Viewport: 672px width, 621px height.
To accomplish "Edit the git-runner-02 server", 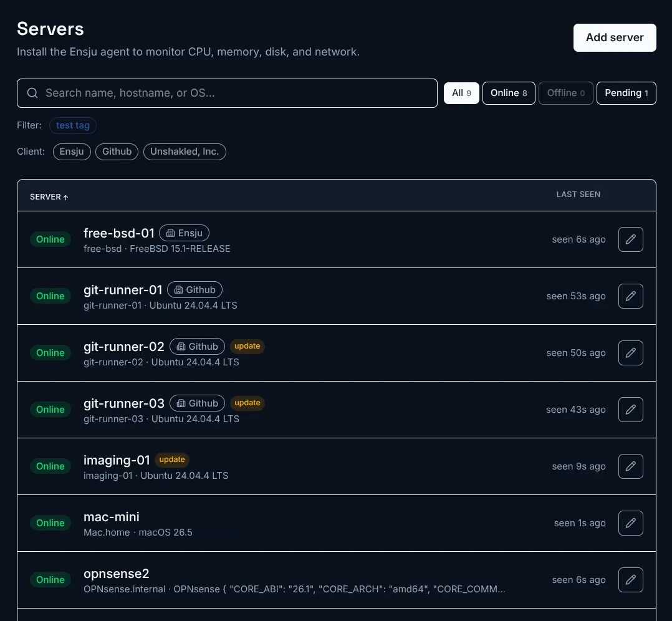I will pos(630,353).
